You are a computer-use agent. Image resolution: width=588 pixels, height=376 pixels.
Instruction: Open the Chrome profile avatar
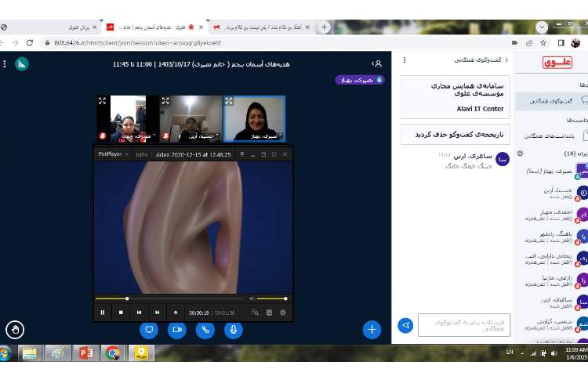575,43
